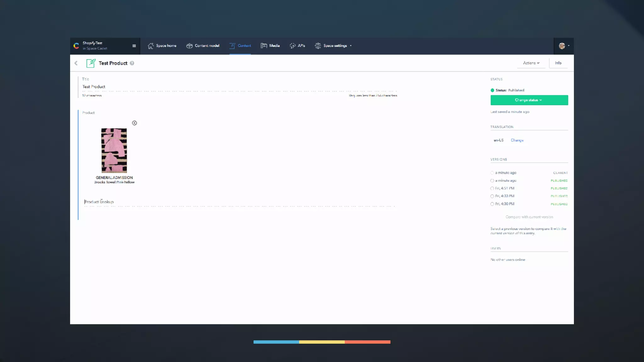The image size is (644, 362).
Task: Select the Fri, 4:30 PM version
Action: pos(492,204)
